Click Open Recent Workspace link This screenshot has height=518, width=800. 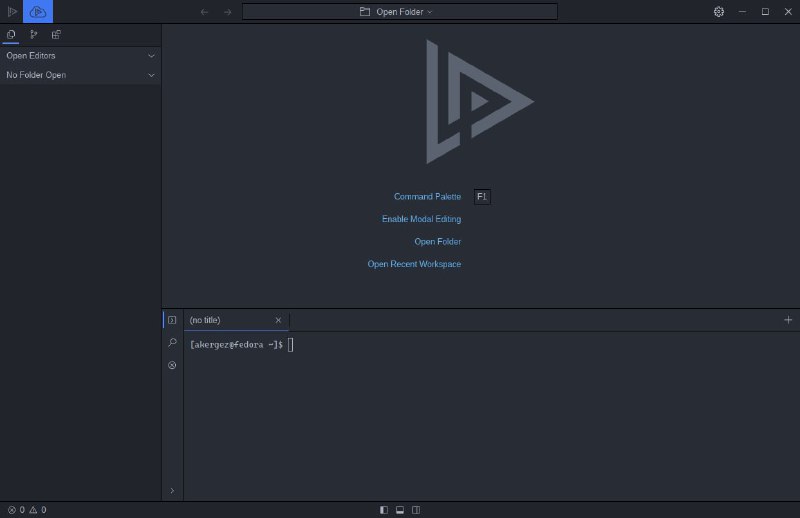pos(414,264)
